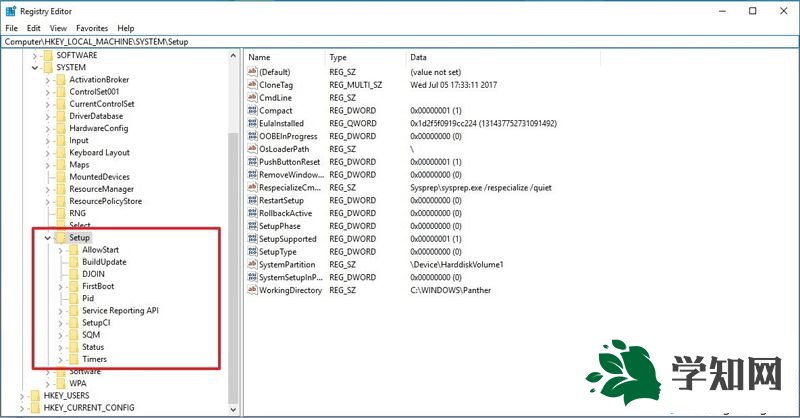Click the folder icon of FirstBoot key

coord(73,286)
